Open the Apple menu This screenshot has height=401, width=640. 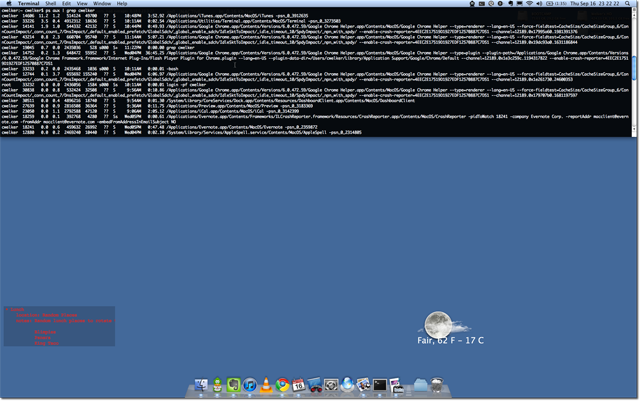(x=9, y=3)
